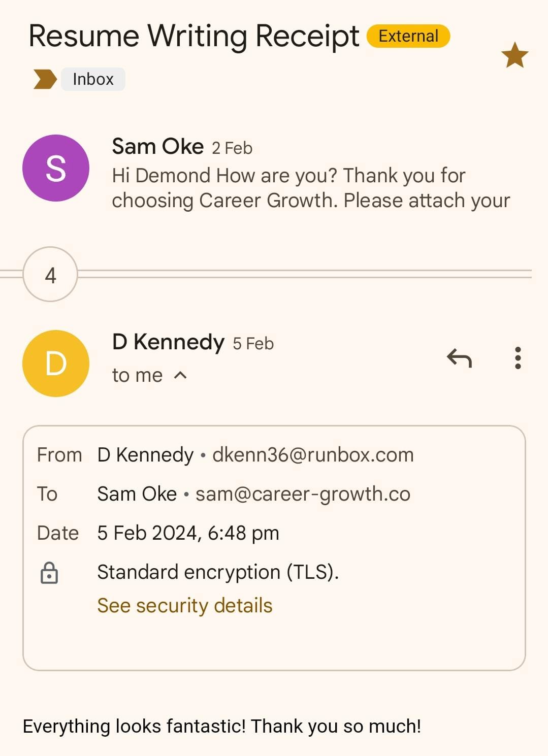
Task: Open the three-dot more options menu
Action: (518, 358)
